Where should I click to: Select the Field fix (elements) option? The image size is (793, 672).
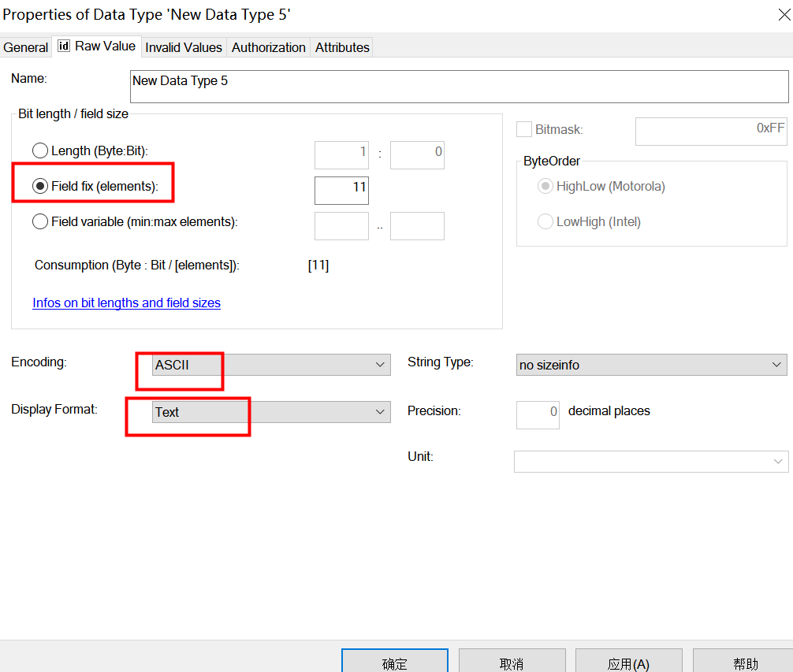point(40,186)
